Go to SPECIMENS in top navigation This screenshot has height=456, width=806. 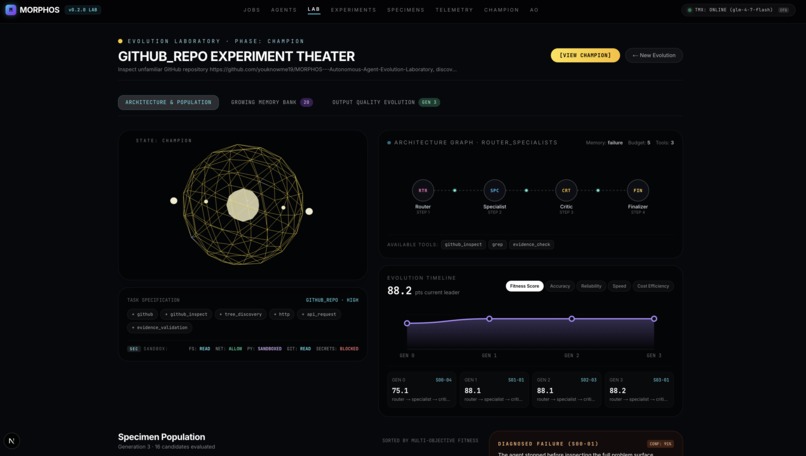click(406, 10)
